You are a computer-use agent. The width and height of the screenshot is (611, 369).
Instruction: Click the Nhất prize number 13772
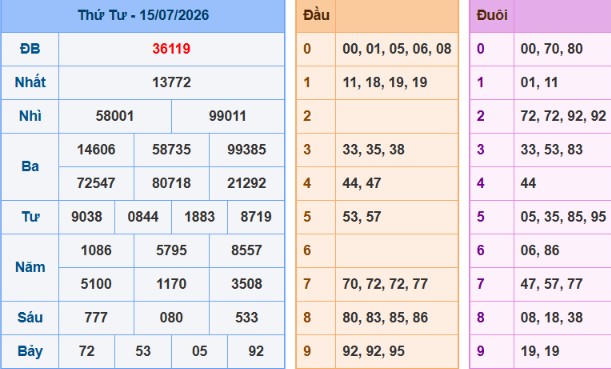[x=171, y=82]
